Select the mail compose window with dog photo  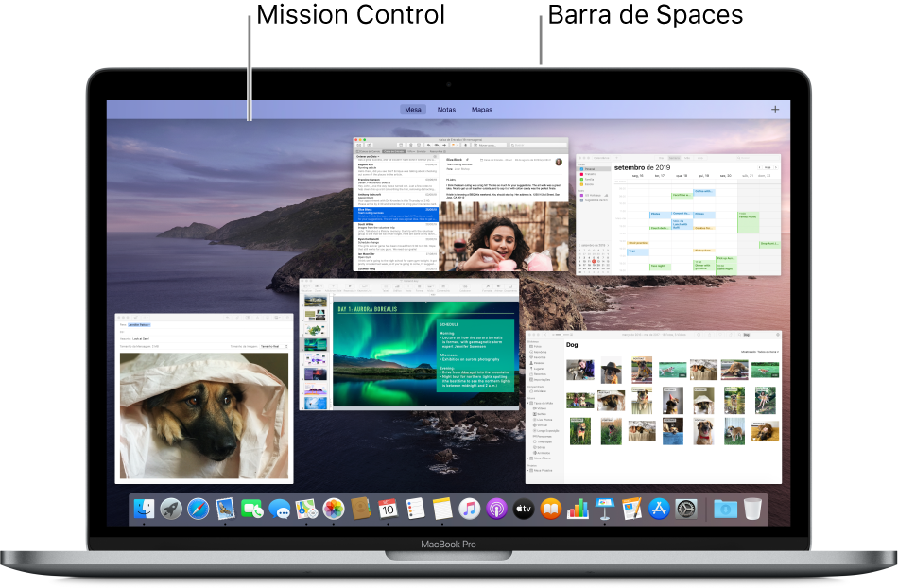coord(204,399)
